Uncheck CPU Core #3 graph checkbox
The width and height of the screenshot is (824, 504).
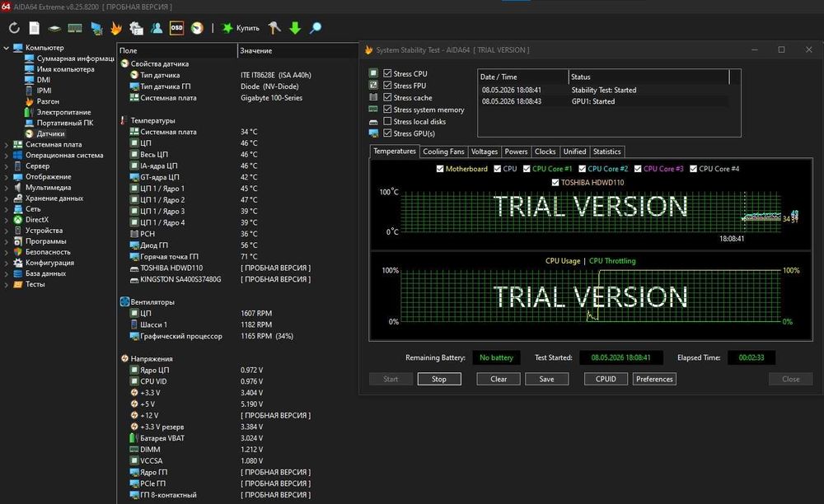pos(638,169)
